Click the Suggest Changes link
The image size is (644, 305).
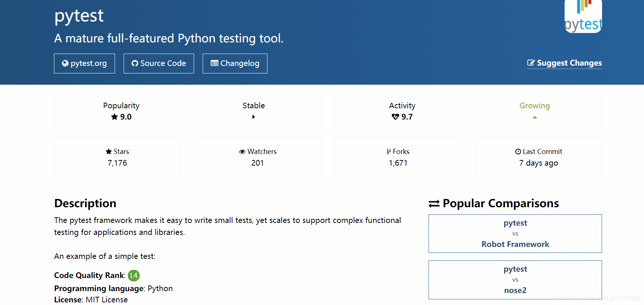pos(565,63)
